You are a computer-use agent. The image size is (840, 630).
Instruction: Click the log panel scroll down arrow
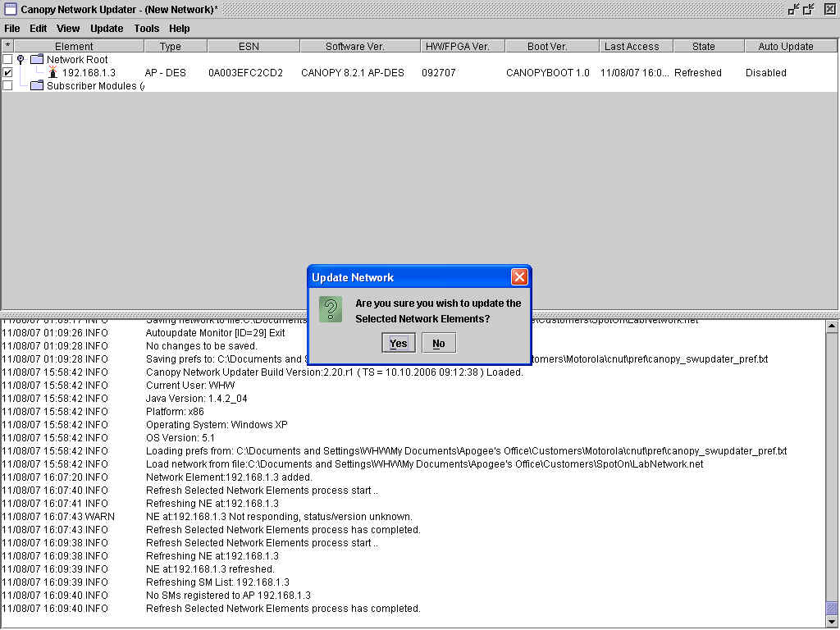coord(833,622)
